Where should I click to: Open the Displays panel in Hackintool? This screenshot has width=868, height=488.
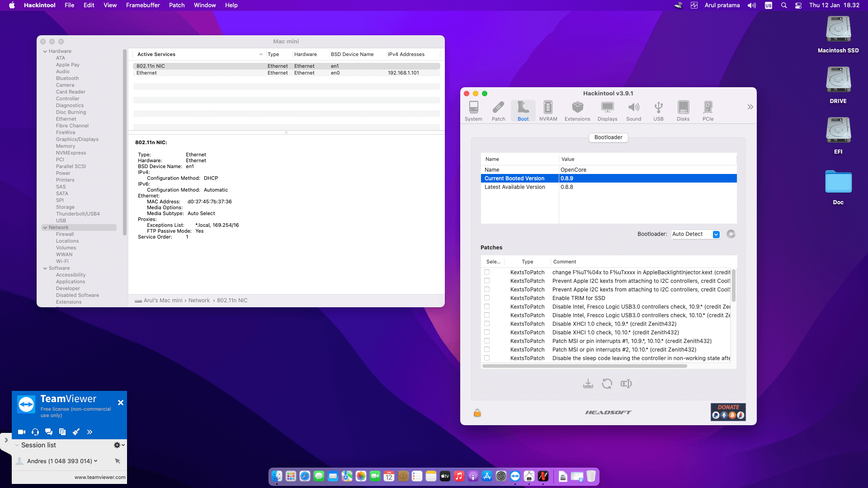coord(607,110)
